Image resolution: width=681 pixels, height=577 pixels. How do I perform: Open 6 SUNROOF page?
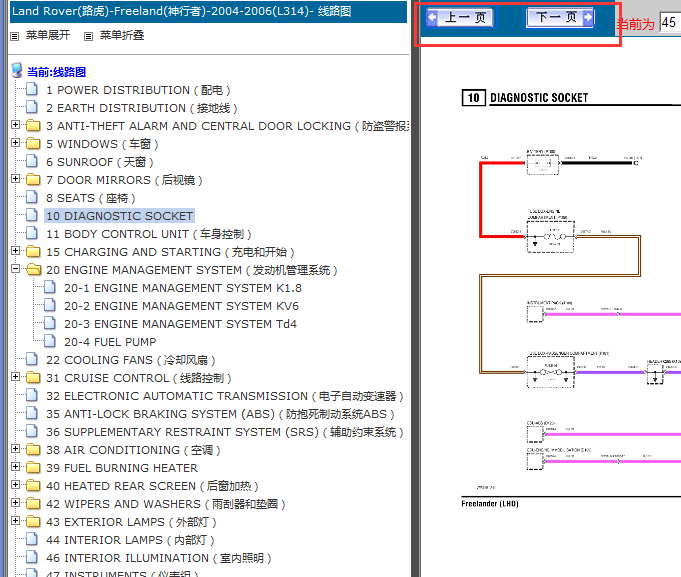click(x=99, y=162)
